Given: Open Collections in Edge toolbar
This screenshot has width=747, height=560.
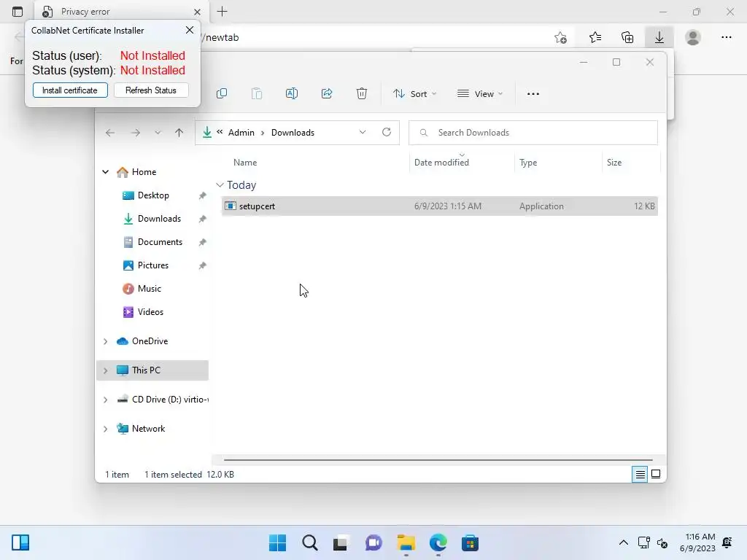Looking at the screenshot, I should pos(627,37).
